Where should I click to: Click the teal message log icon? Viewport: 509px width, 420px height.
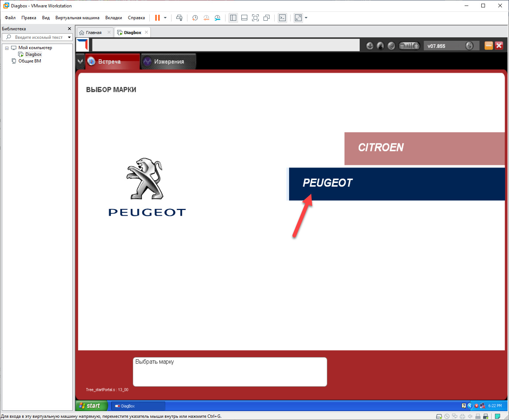(x=498, y=416)
